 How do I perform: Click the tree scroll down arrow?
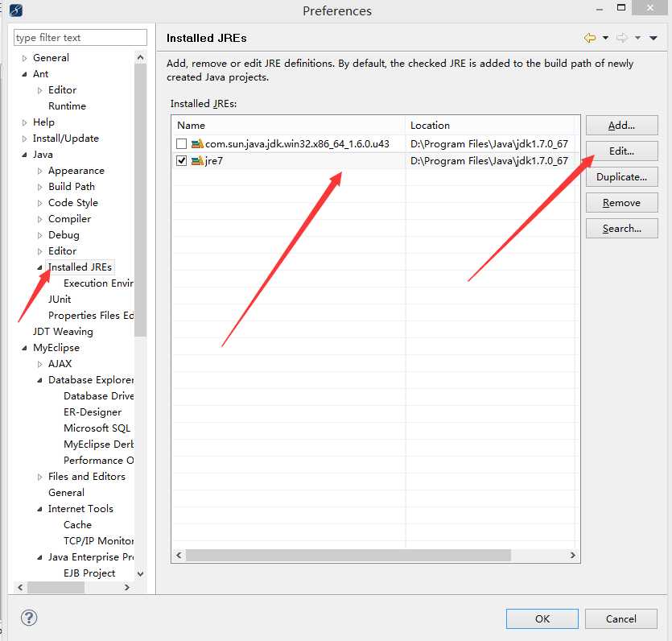pos(140,573)
